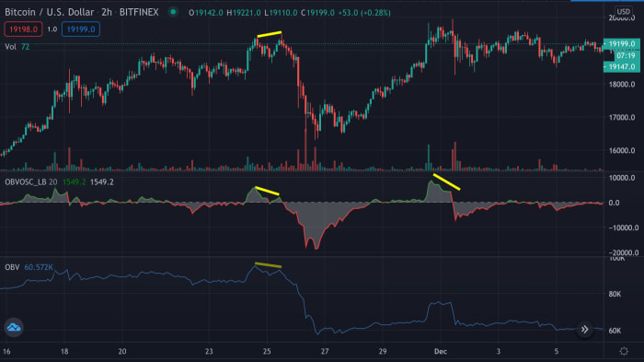Click the 17000.0 price axis label
This screenshot has width=644, height=362.
pyautogui.click(x=622, y=117)
